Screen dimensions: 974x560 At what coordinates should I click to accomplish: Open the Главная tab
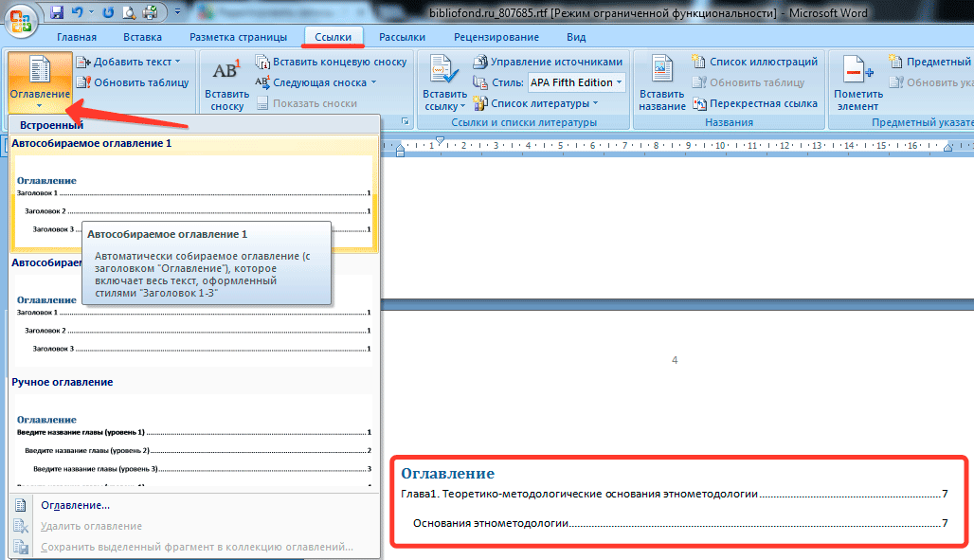tap(77, 37)
